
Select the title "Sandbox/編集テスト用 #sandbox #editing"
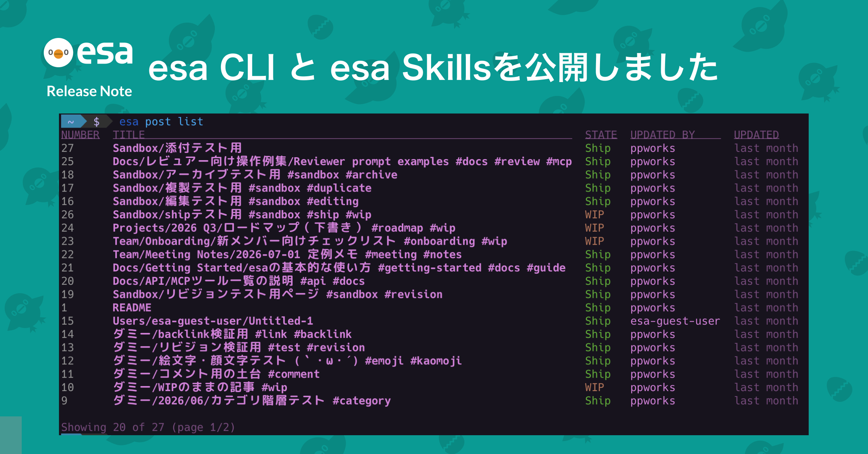(235, 201)
